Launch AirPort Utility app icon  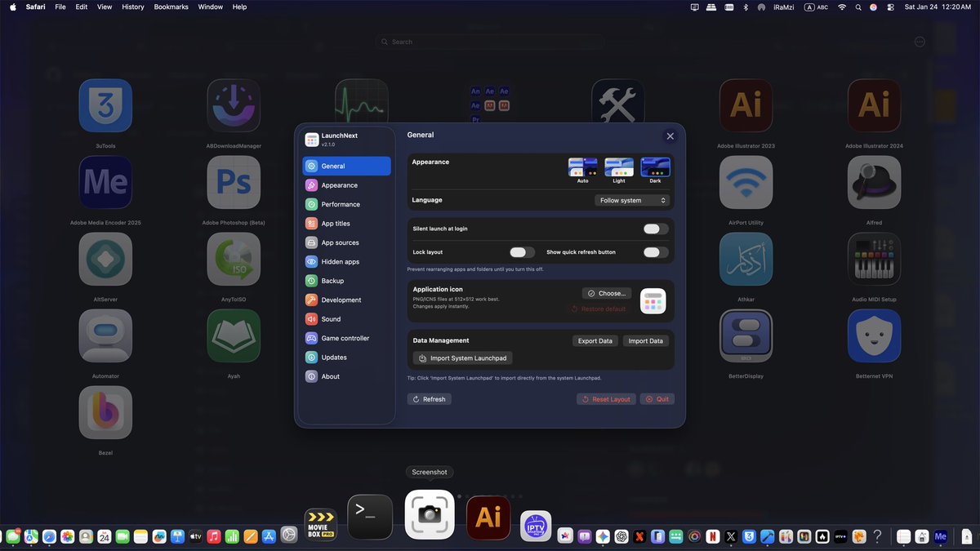click(x=746, y=182)
